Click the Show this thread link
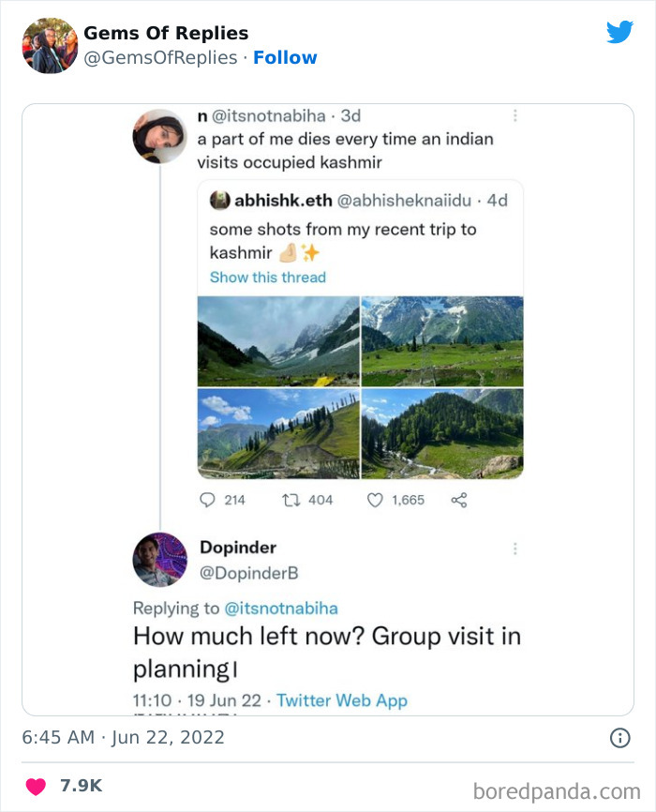The image size is (656, 812). [267, 278]
